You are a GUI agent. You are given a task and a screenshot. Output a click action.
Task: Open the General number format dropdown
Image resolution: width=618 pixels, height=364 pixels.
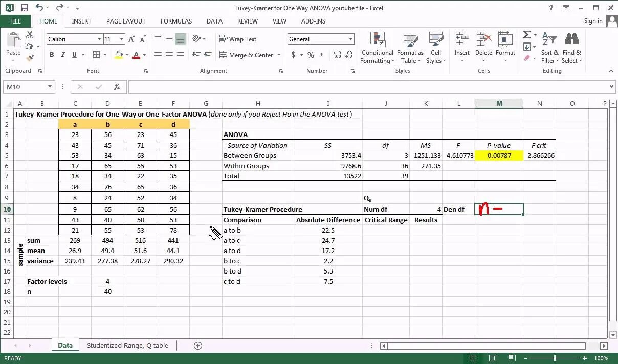tap(351, 39)
